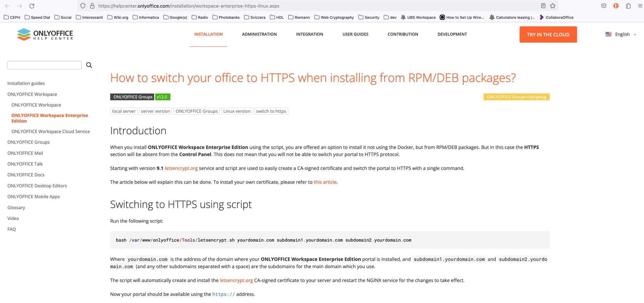Click the TRY IN THE CLOUD button
This screenshot has height=303, width=644.
(x=548, y=35)
